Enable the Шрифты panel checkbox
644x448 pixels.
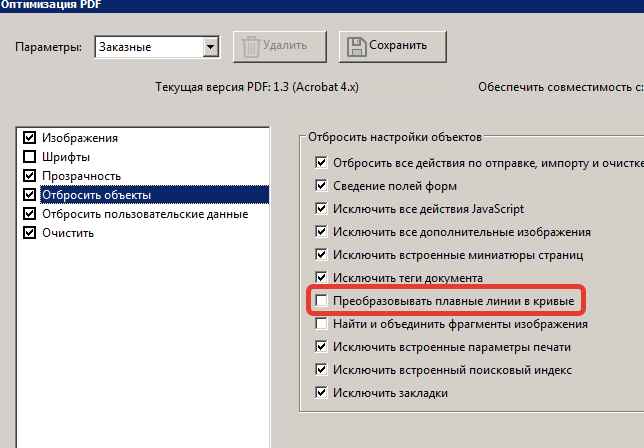tap(29, 156)
